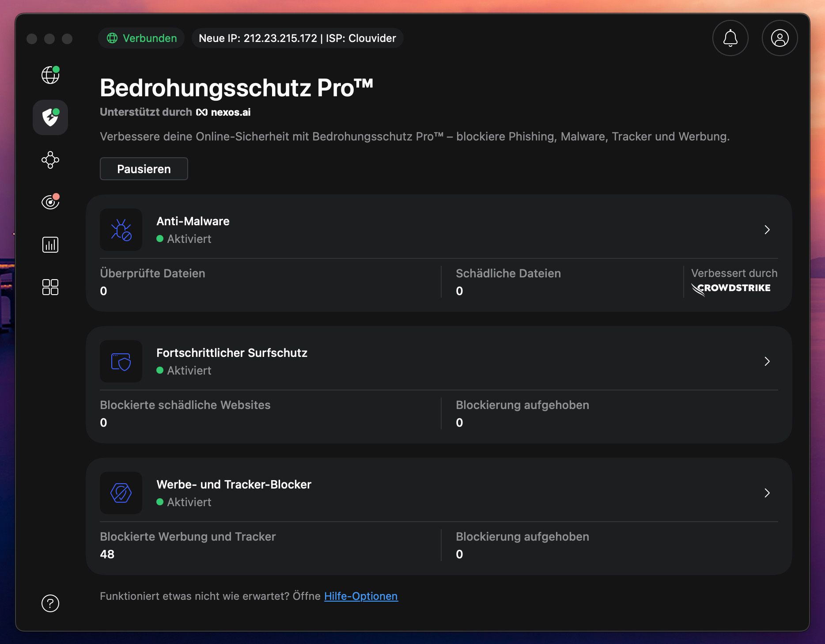Open the VPN connection globe icon
Screen dimensions: 825x644
point(50,75)
